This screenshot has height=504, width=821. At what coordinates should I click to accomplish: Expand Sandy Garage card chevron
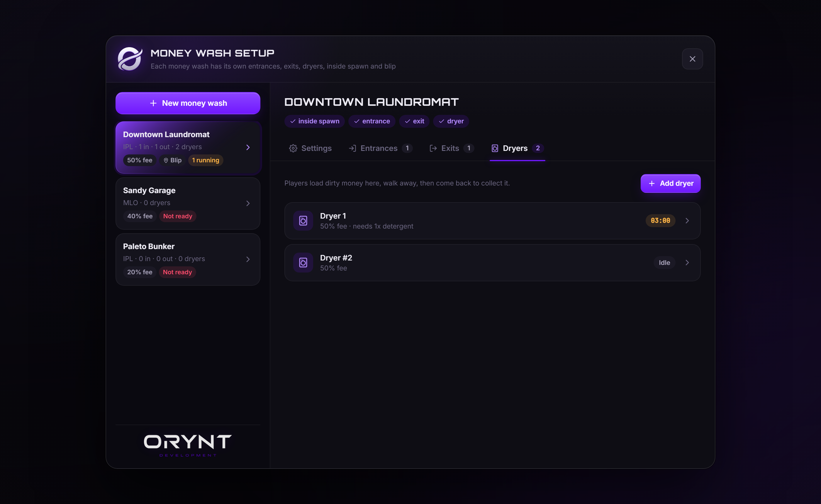[x=248, y=203]
